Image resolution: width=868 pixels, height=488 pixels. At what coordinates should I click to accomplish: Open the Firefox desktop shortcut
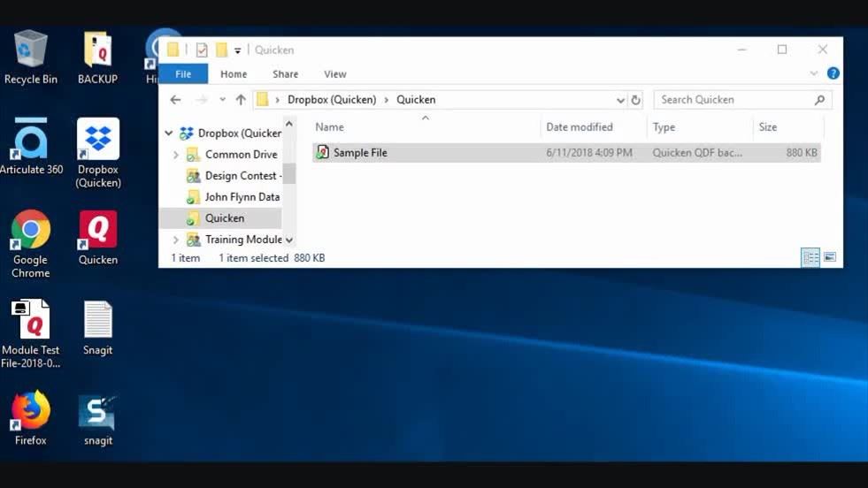(30, 411)
